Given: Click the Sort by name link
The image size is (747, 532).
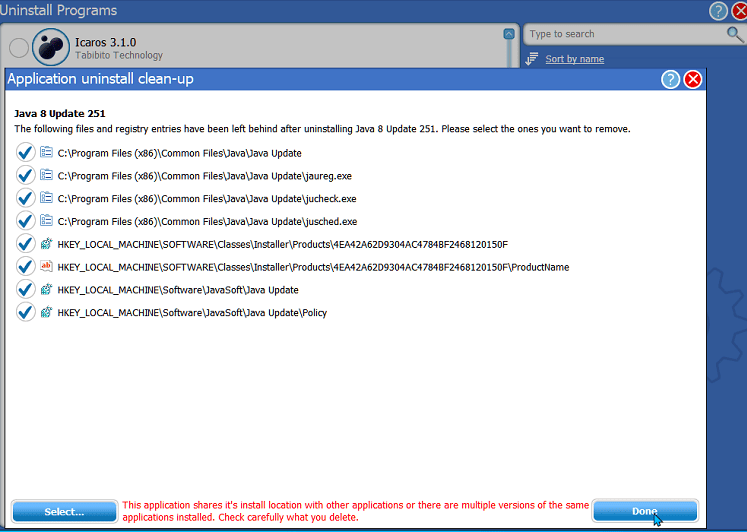Looking at the screenshot, I should pyautogui.click(x=575, y=59).
